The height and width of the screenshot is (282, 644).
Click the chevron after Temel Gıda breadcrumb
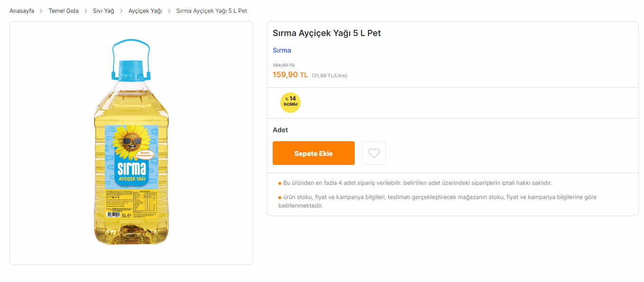tap(86, 11)
